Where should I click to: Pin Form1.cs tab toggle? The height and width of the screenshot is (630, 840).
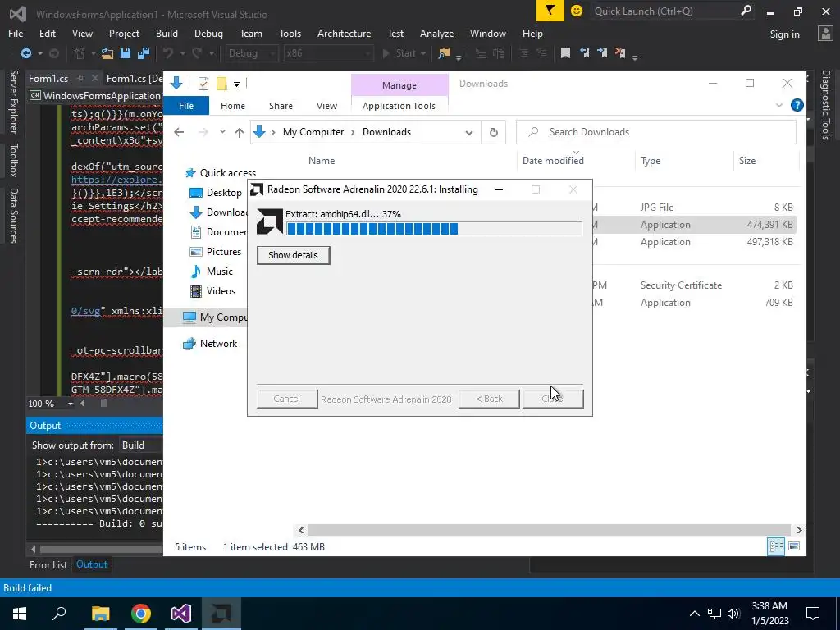(80, 78)
